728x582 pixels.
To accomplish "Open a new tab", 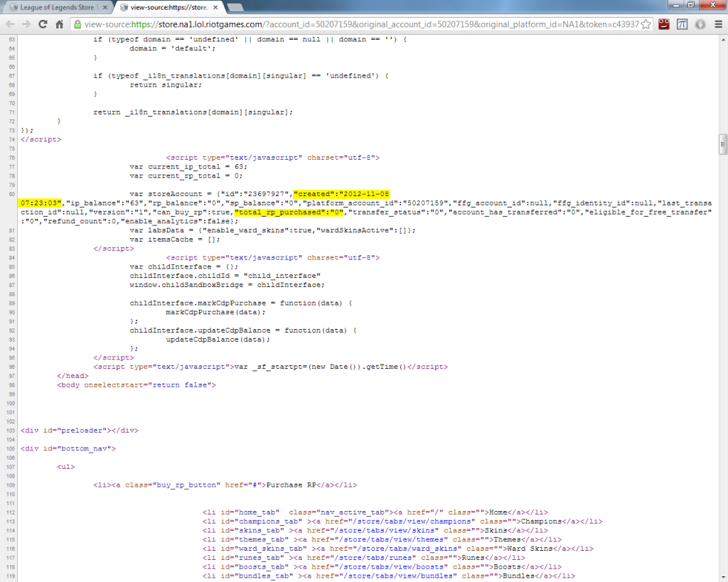I will click(x=235, y=7).
